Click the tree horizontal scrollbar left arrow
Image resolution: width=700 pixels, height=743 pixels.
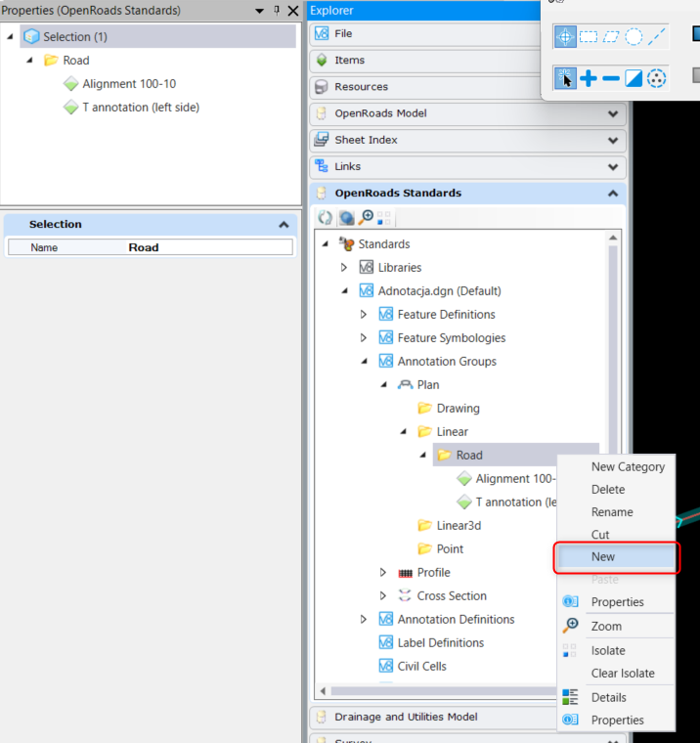pos(323,691)
